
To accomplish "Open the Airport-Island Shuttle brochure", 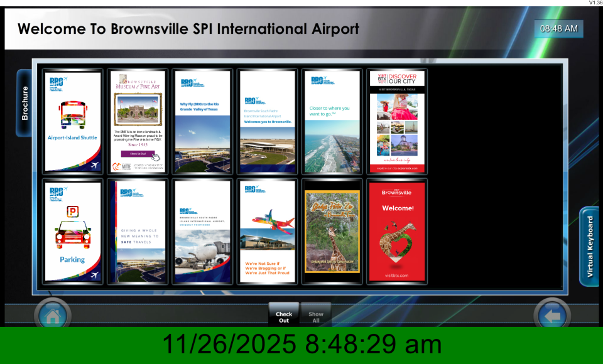I will pos(73,122).
